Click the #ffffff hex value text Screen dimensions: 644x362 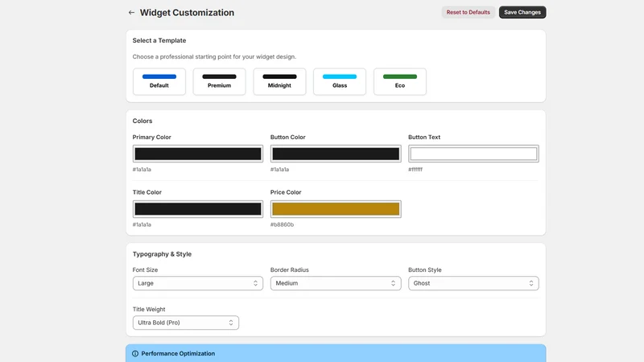click(x=415, y=169)
